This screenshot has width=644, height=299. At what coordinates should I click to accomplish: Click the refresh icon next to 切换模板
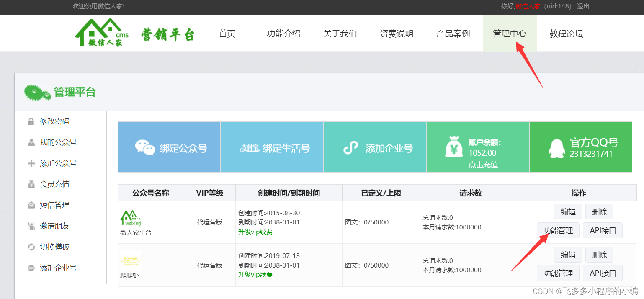tap(31, 247)
